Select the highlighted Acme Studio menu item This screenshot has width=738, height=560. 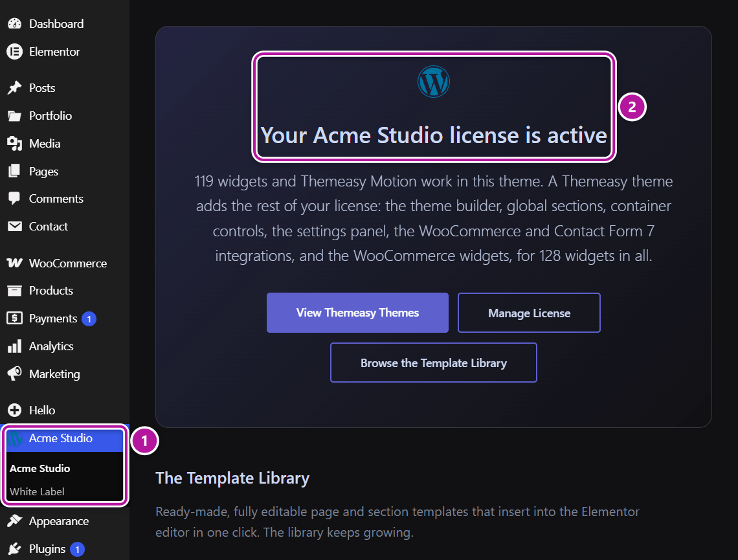pyautogui.click(x=65, y=438)
